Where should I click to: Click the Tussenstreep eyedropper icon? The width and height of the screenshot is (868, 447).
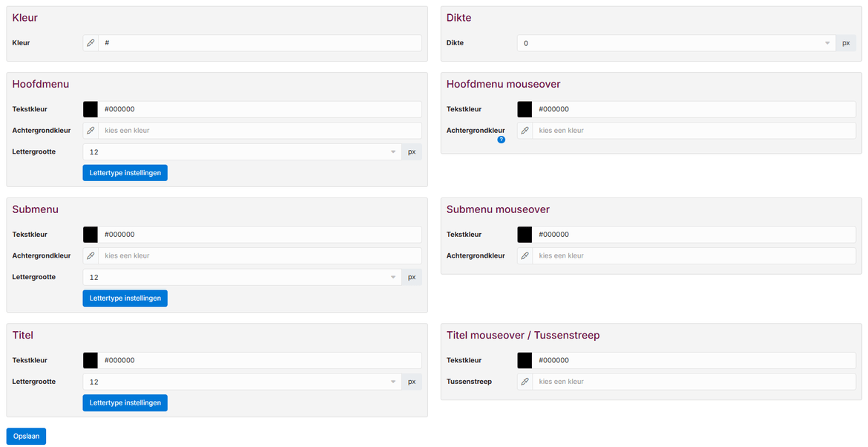point(525,382)
